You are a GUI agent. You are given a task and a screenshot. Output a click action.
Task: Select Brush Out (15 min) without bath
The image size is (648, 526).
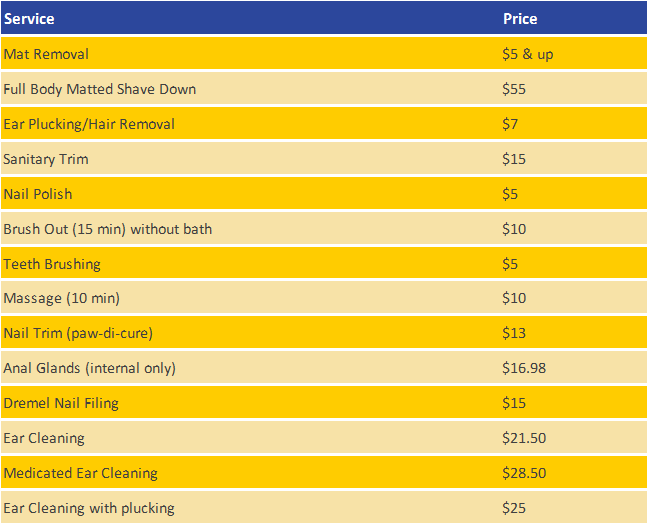(107, 229)
